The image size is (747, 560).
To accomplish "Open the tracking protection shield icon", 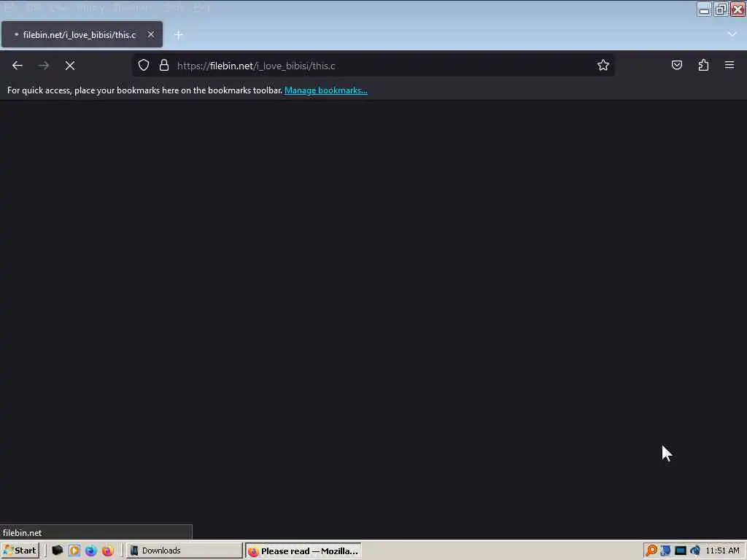I will click(x=144, y=65).
